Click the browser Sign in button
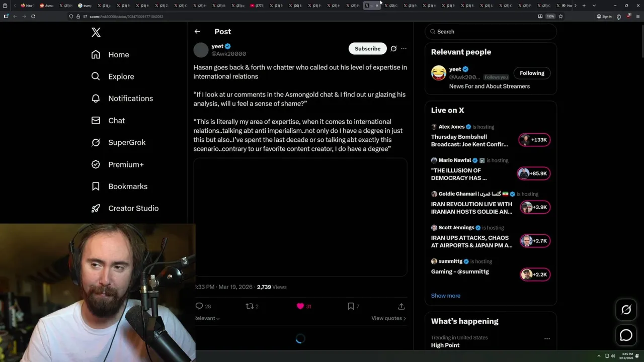Screen dimensions: 644x362 click(x=604, y=16)
